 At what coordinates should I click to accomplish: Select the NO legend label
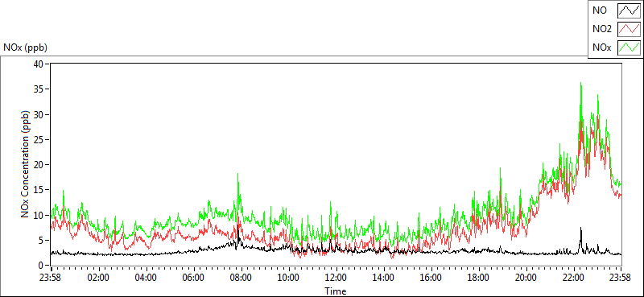pos(599,10)
